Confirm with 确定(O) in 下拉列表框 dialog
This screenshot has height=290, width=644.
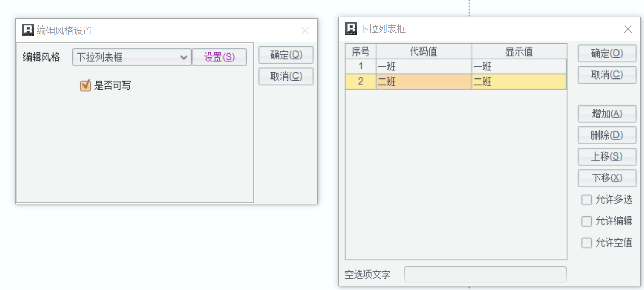click(607, 54)
